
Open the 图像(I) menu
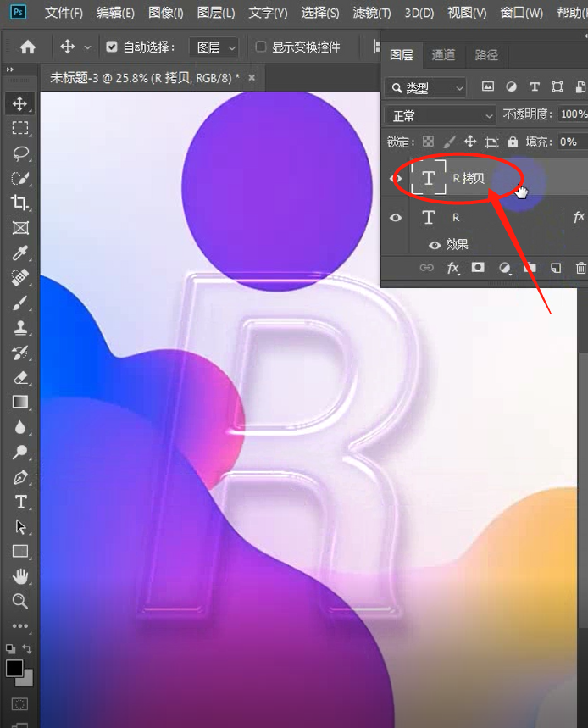point(166,13)
